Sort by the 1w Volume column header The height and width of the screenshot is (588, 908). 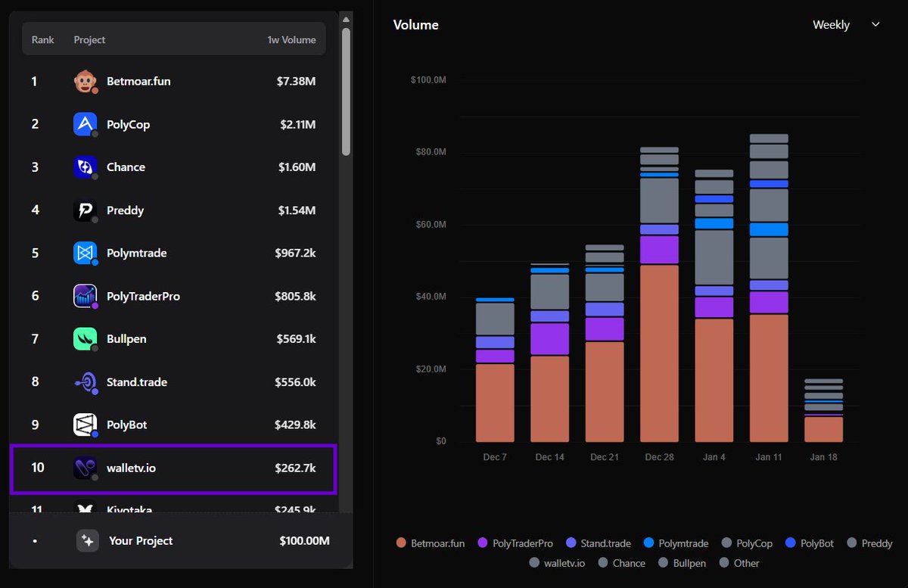pyautogui.click(x=291, y=39)
